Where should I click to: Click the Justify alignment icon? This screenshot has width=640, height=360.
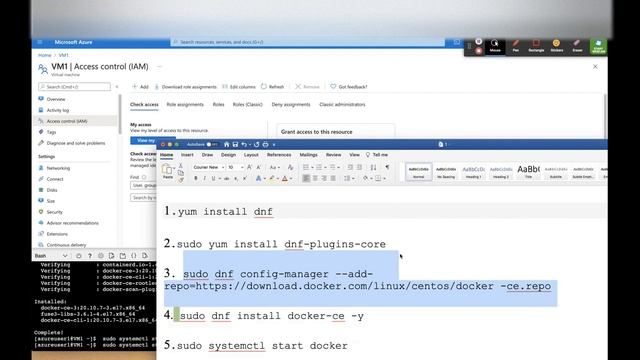333,178
